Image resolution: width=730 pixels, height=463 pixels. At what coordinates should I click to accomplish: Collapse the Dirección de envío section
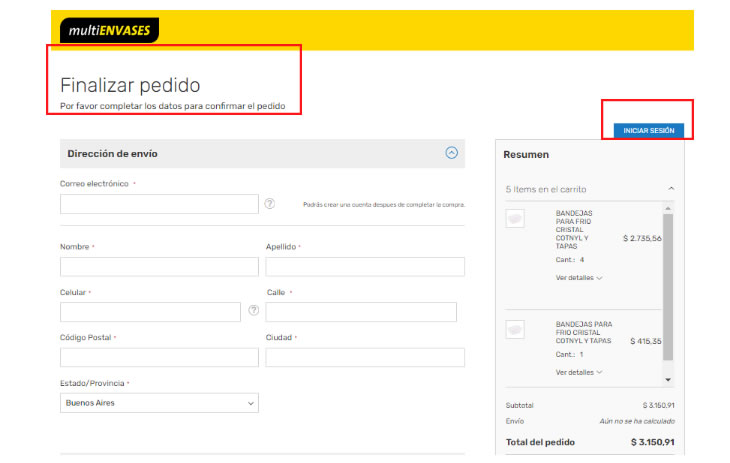(451, 153)
